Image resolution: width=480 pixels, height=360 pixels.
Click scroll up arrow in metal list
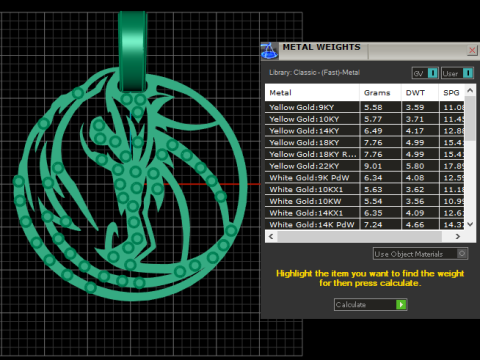coord(470,90)
